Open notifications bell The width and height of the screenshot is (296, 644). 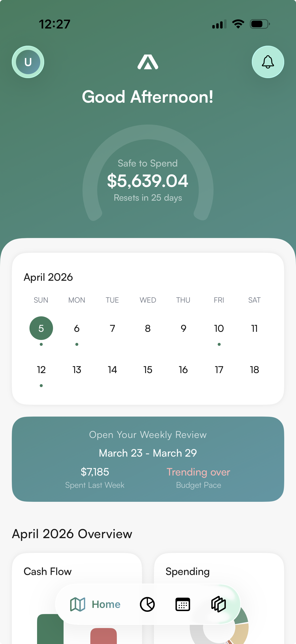(268, 62)
